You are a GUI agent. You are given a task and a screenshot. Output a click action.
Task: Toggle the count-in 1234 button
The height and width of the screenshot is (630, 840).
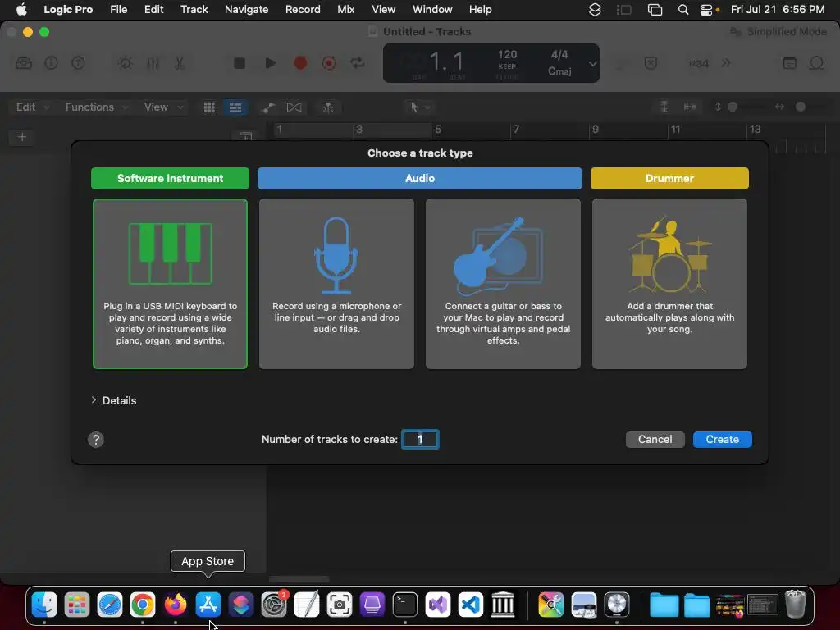click(x=699, y=63)
